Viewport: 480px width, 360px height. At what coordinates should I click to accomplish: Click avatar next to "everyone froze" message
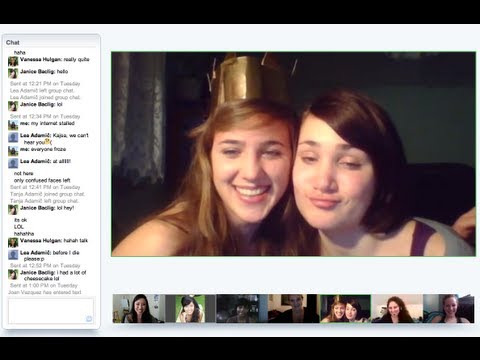tap(13, 151)
